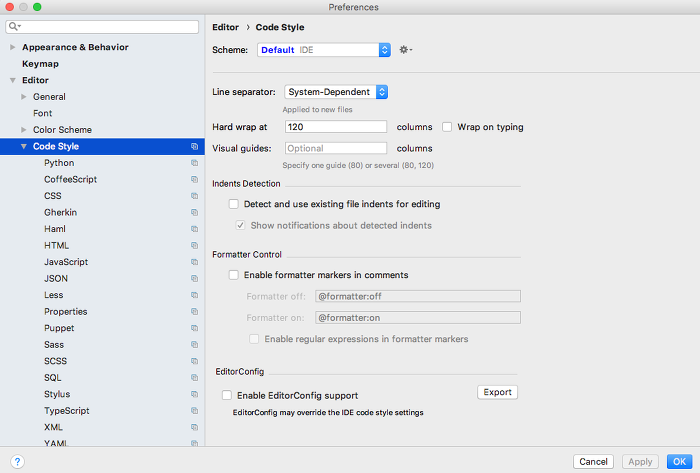The image size is (700, 473).
Task: Open the Scheme dropdown
Action: click(x=324, y=50)
